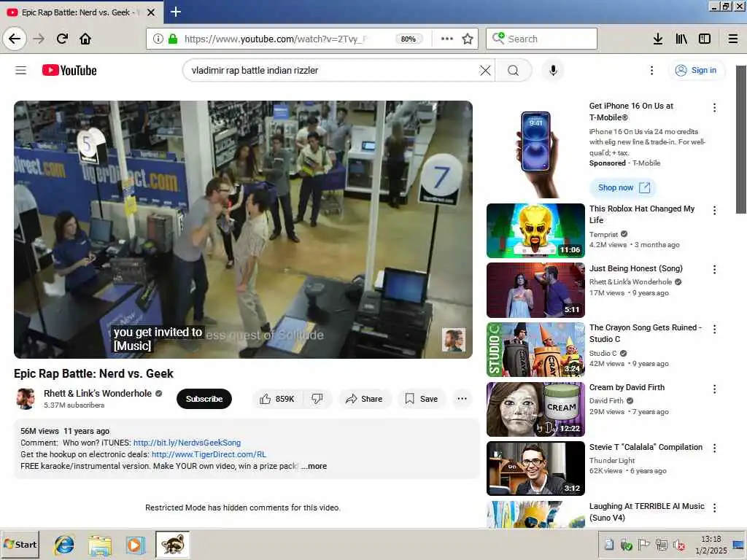Open YouTube guide hamburger menu
This screenshot has height=560, width=747.
click(x=20, y=71)
